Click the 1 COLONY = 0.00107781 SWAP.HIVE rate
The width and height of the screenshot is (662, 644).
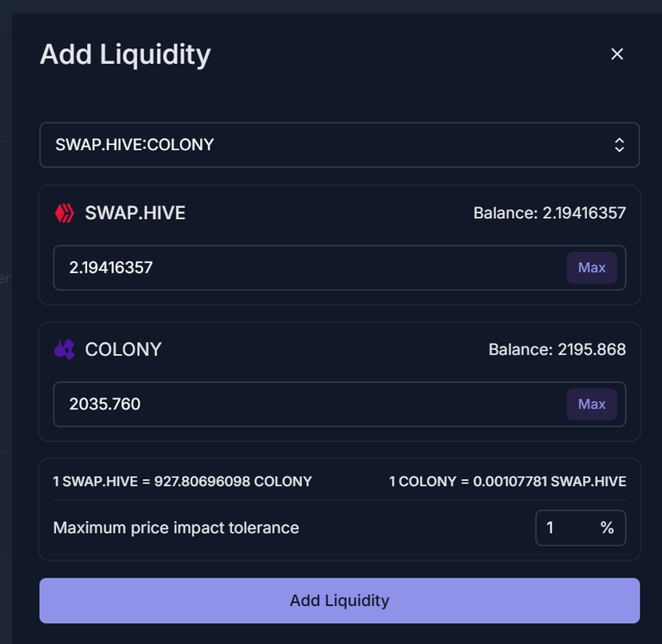(x=508, y=481)
